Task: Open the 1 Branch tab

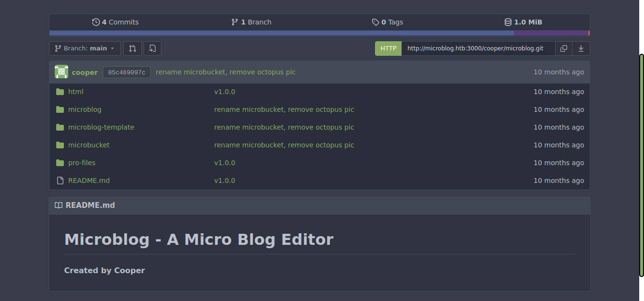Action: pyautogui.click(x=251, y=22)
